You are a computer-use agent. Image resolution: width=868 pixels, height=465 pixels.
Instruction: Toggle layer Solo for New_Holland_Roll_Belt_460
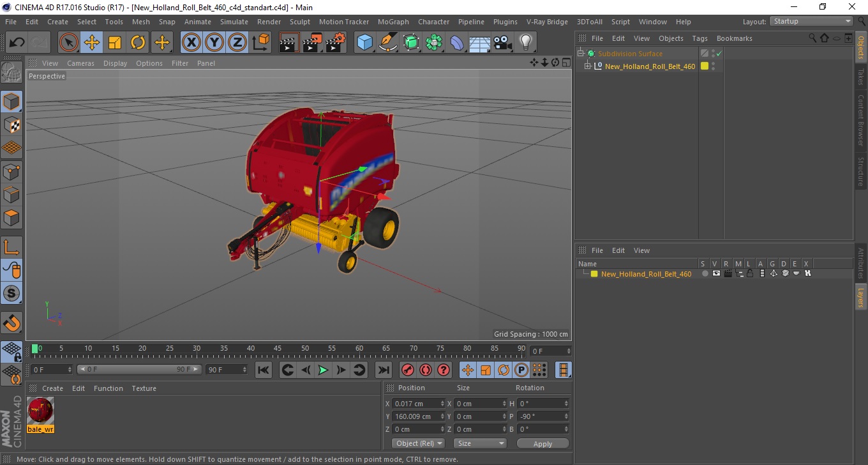[705, 273]
